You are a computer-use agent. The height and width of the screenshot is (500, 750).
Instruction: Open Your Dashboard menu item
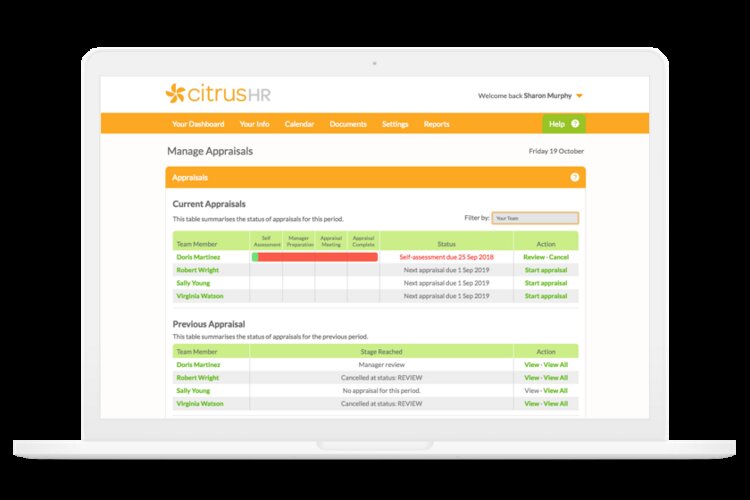tap(198, 124)
